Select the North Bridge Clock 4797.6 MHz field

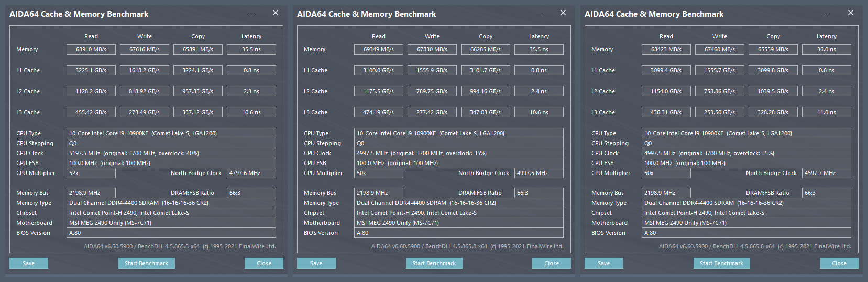point(251,173)
